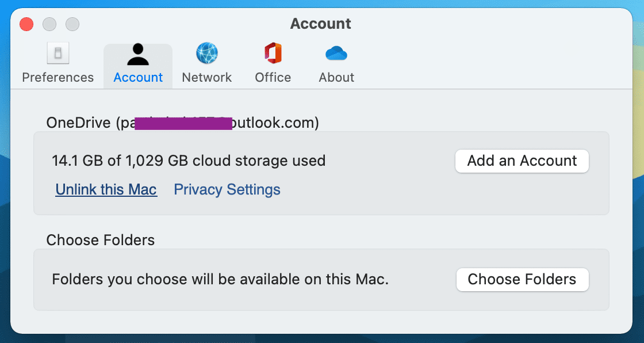Image resolution: width=644 pixels, height=343 pixels.
Task: Click the Unlink this Mac link
Action: 106,189
